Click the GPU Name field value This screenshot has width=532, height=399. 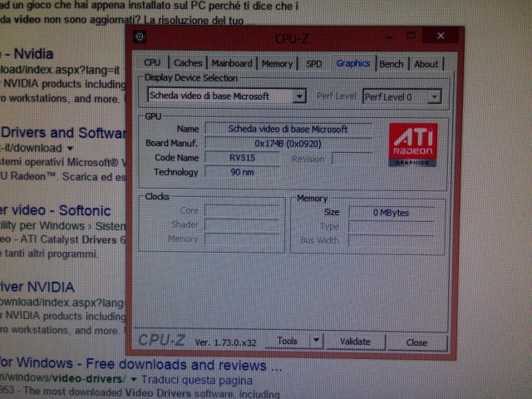click(x=288, y=130)
